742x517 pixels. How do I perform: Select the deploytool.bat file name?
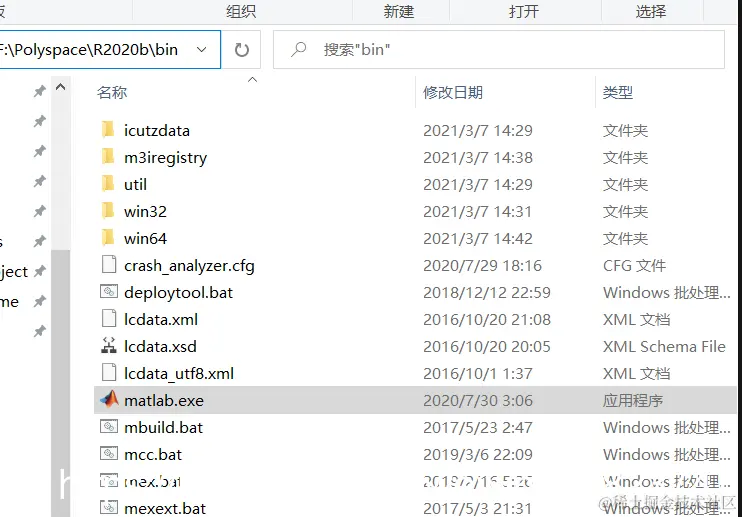coord(178,293)
